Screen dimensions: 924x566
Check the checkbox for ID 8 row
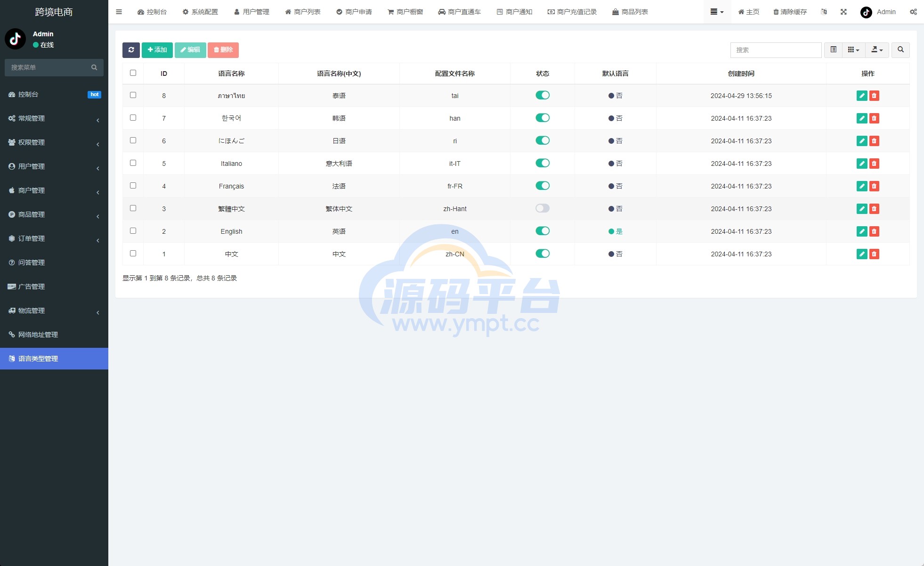click(133, 95)
